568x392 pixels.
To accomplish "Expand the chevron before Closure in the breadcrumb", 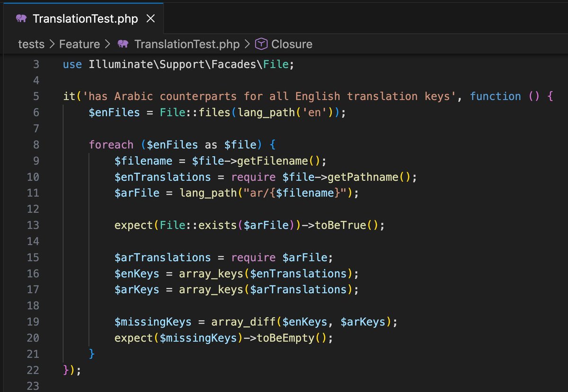I will pyautogui.click(x=247, y=44).
